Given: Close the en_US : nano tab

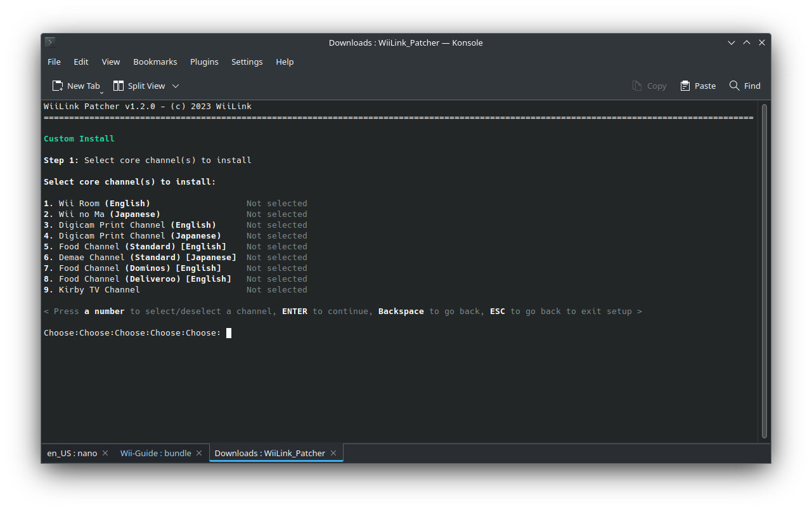Looking at the screenshot, I should click(105, 453).
